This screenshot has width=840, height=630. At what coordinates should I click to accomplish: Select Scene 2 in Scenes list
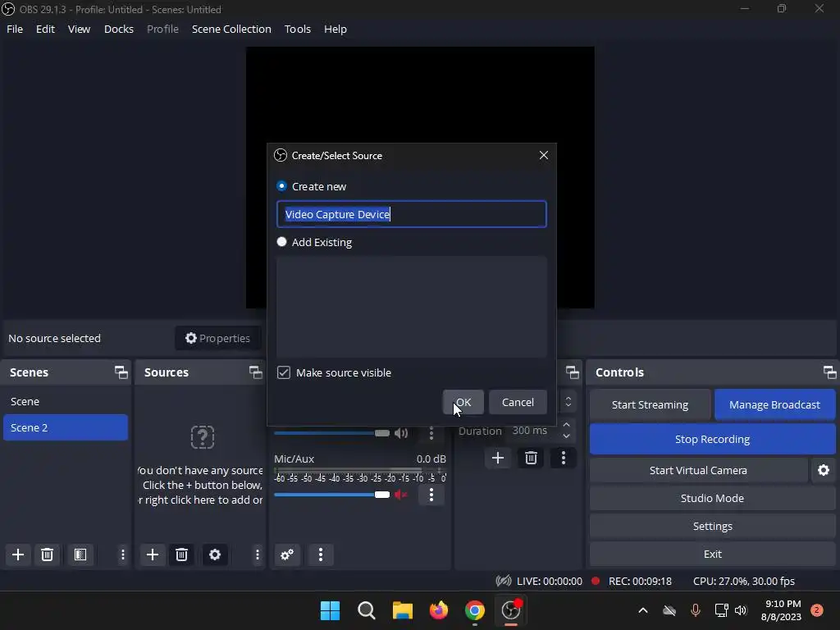66,427
